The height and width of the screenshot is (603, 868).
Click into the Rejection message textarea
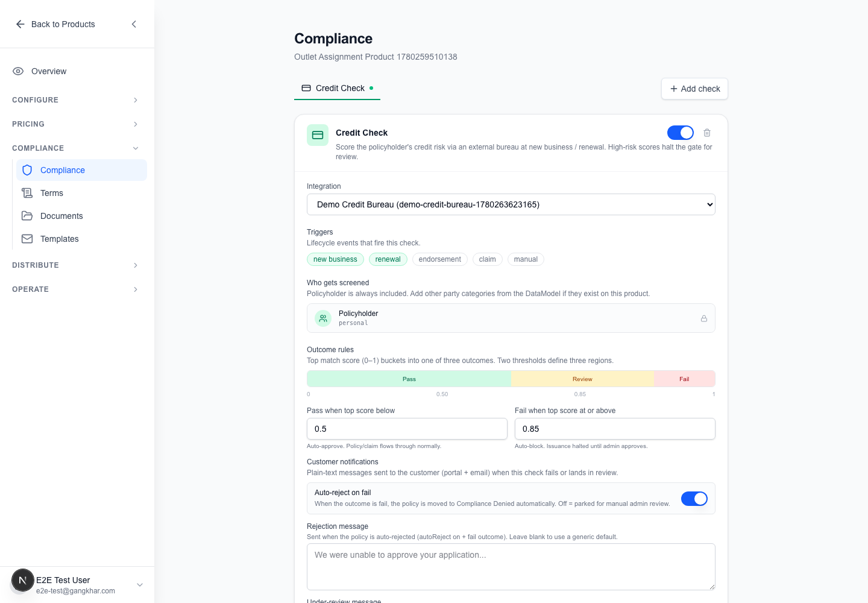pyautogui.click(x=511, y=567)
